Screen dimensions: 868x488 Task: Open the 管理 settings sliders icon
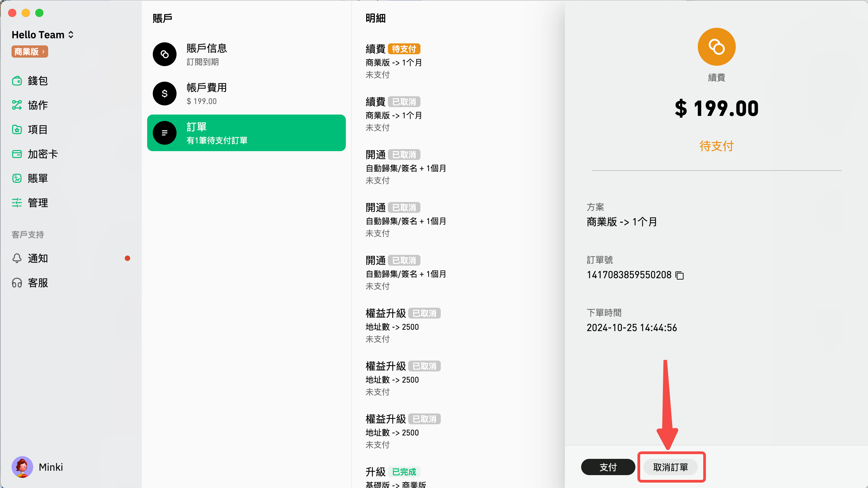(x=17, y=203)
